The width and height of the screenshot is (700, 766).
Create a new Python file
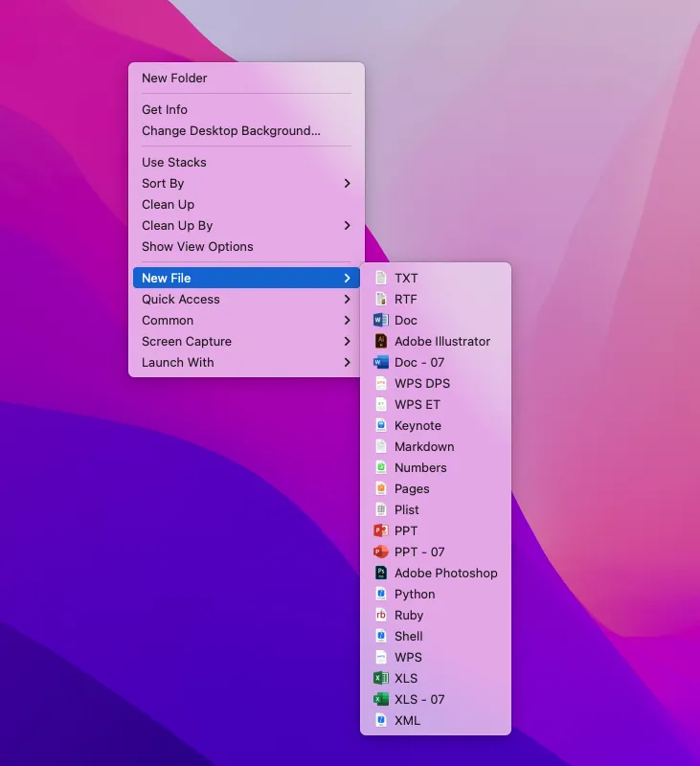click(x=436, y=594)
